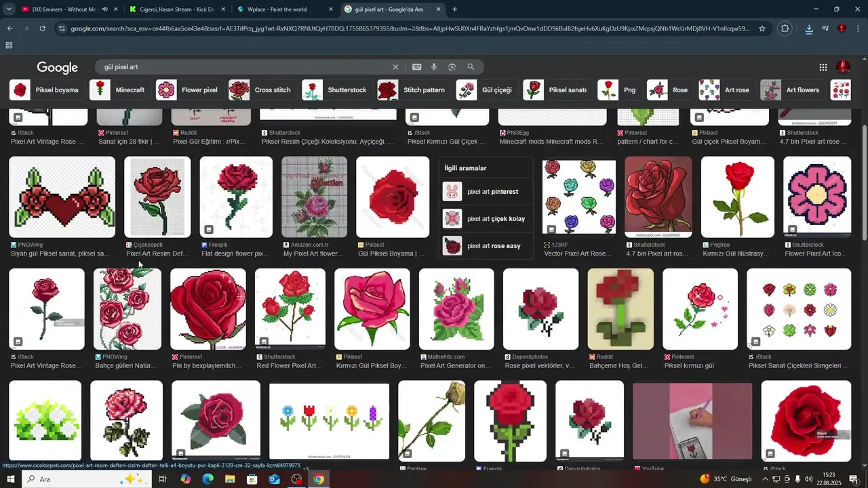Open Freepik flat design flower image
Screen dimensions: 868x488
[x=236, y=197]
